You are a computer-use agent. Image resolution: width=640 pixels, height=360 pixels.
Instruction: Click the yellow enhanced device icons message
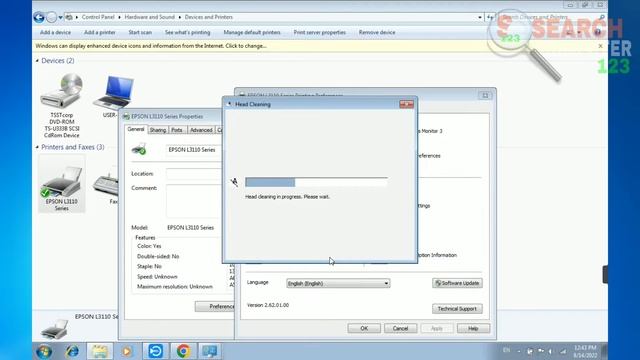(151, 46)
